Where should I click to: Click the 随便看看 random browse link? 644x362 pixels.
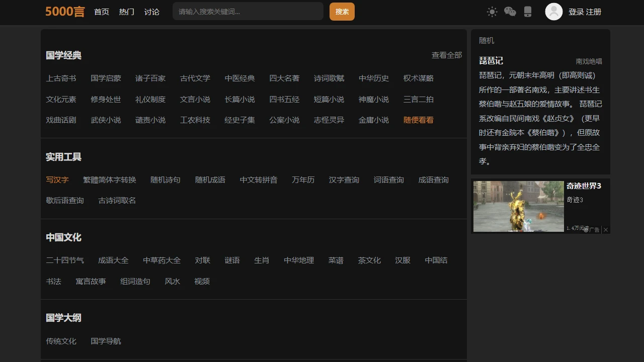(418, 120)
